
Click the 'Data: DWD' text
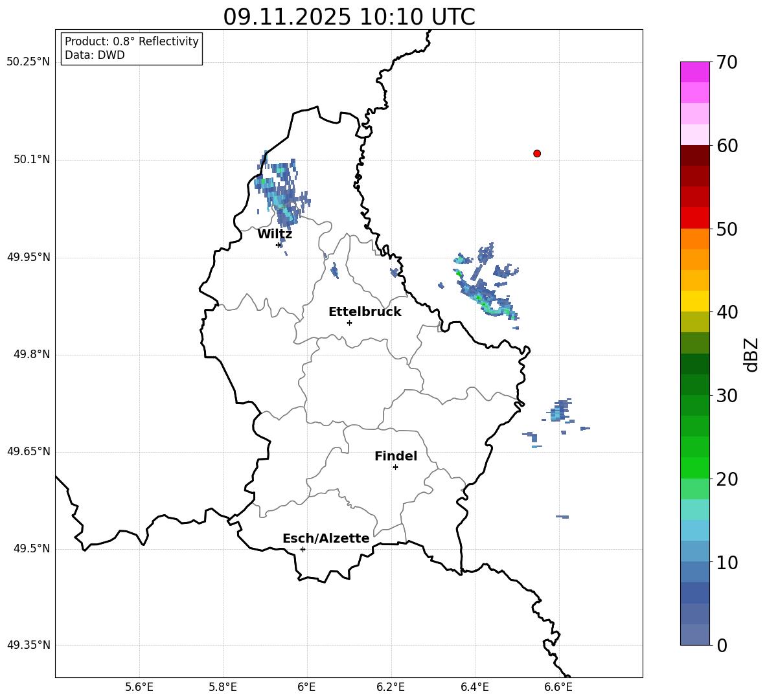pos(95,55)
